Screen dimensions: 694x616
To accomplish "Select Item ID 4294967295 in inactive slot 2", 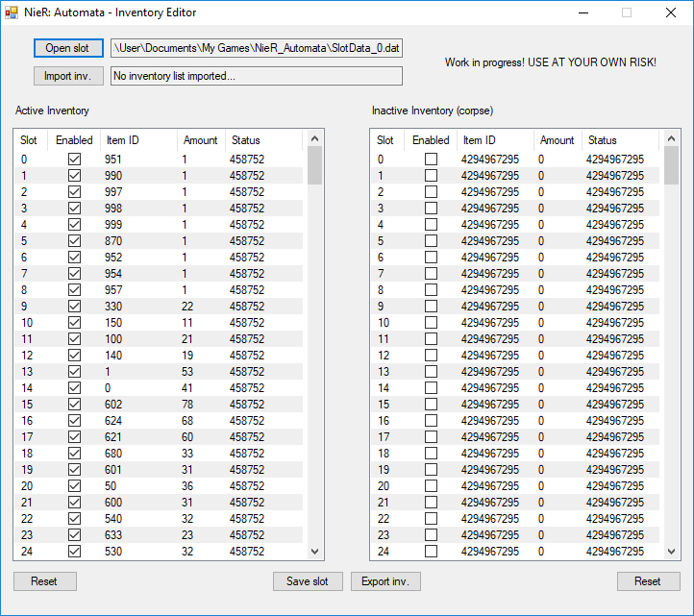I will [490, 192].
